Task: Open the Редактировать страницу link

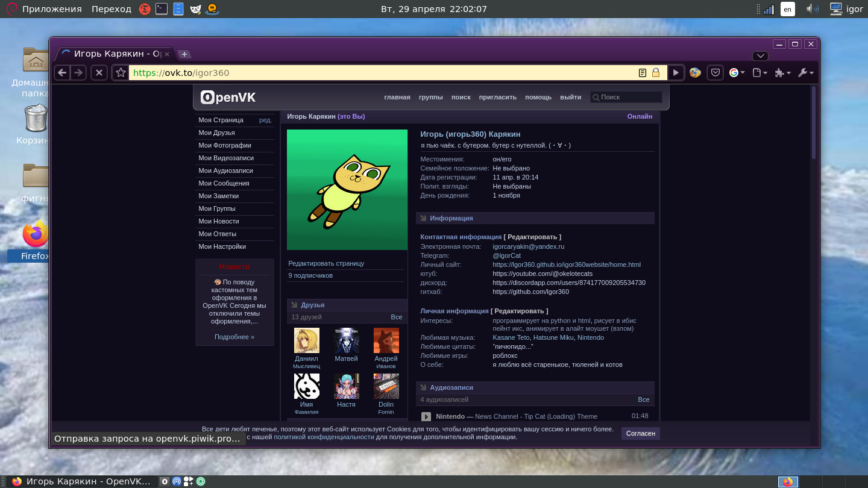Action: pyautogui.click(x=326, y=263)
